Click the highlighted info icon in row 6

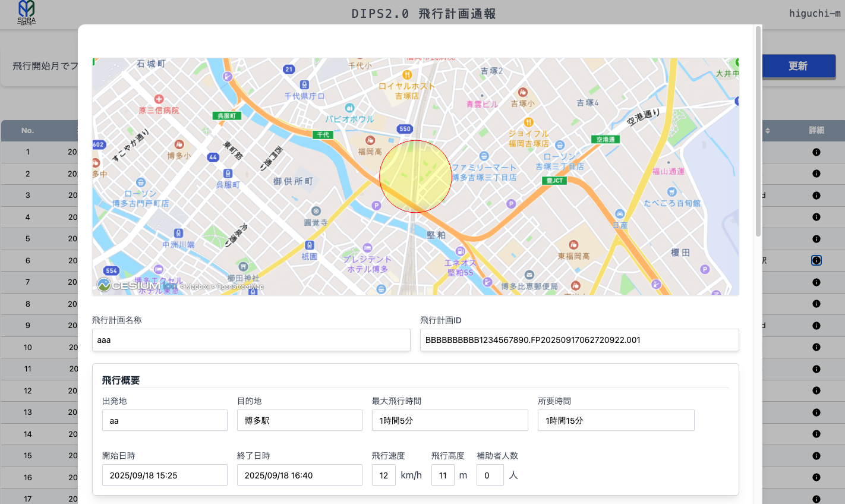(x=816, y=260)
